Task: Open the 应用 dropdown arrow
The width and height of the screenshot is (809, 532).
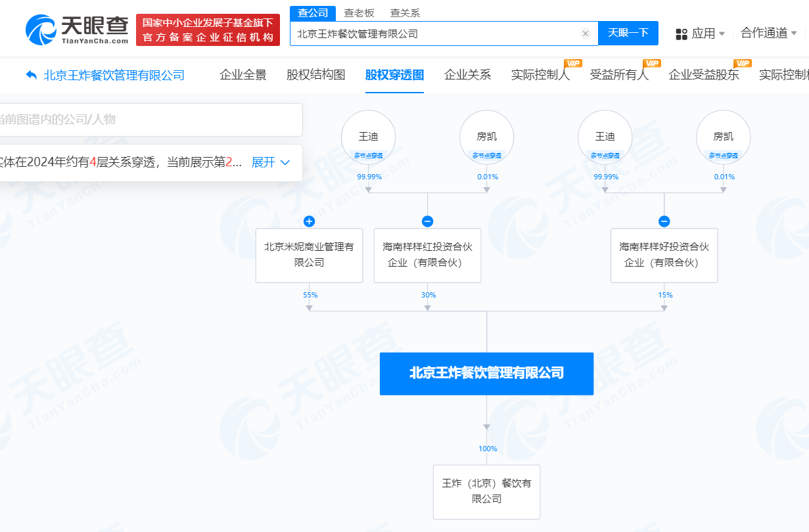Action: [722, 34]
